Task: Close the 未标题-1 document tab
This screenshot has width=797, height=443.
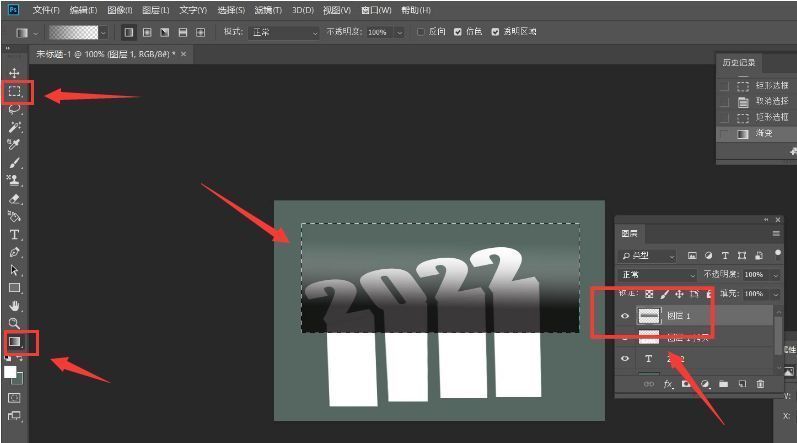Action: click(183, 54)
